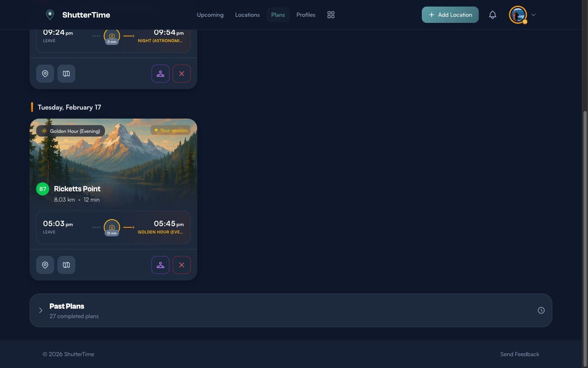Viewport: 588px width, 368px height.
Task: Click the ShutterTime logo pin icon
Action: (50, 15)
